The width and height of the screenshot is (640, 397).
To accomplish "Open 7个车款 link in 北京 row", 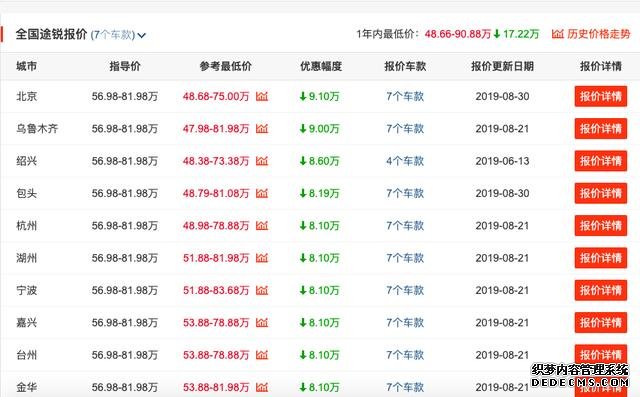I will (x=405, y=96).
